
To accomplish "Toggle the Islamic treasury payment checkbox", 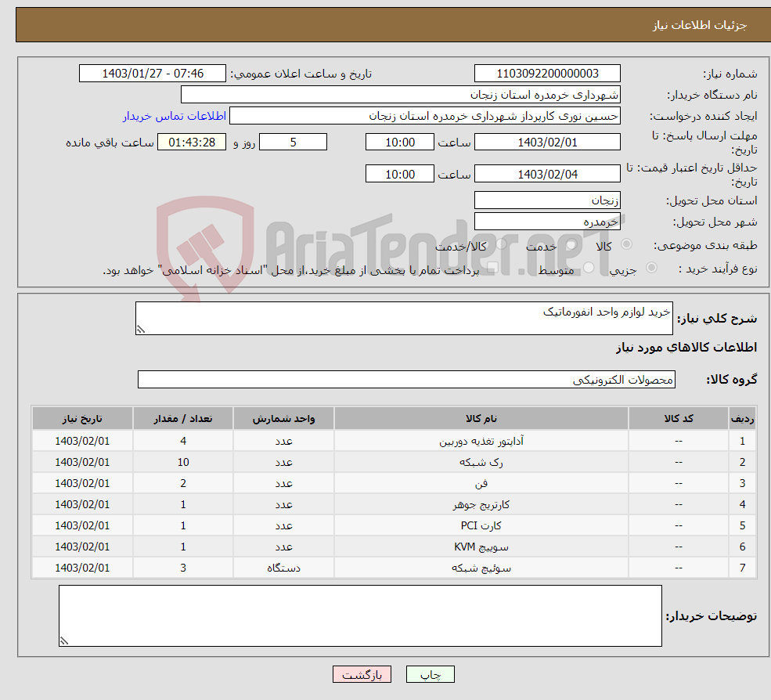I will pyautogui.click(x=493, y=268).
